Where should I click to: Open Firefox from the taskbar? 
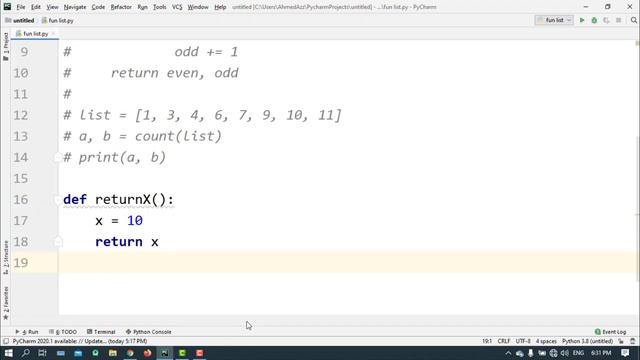click(147, 353)
